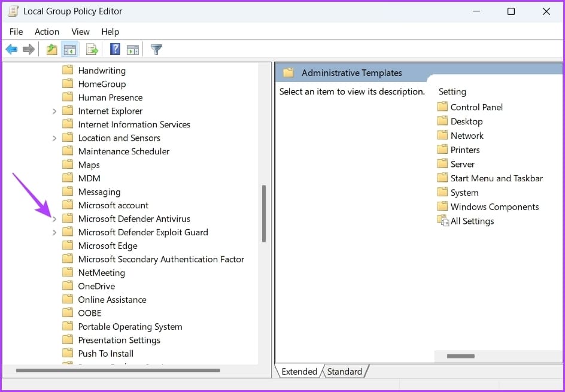565x392 pixels.
Task: Select Maintenance Scheduler in the tree
Action: coord(123,151)
